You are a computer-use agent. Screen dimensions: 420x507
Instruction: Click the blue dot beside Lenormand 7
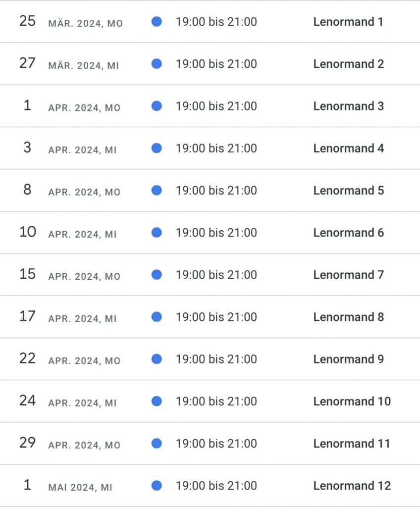[157, 274]
